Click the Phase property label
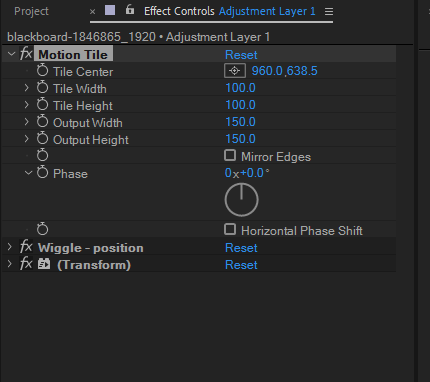This screenshot has height=382, width=430. point(70,174)
